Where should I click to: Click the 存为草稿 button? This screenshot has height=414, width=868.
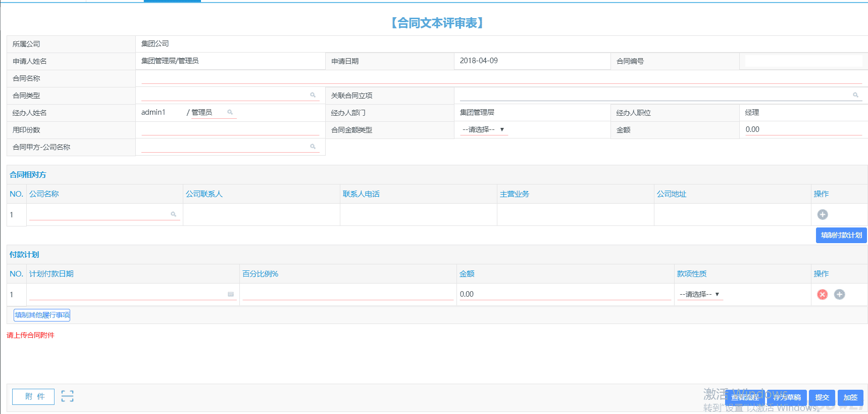[787, 398]
